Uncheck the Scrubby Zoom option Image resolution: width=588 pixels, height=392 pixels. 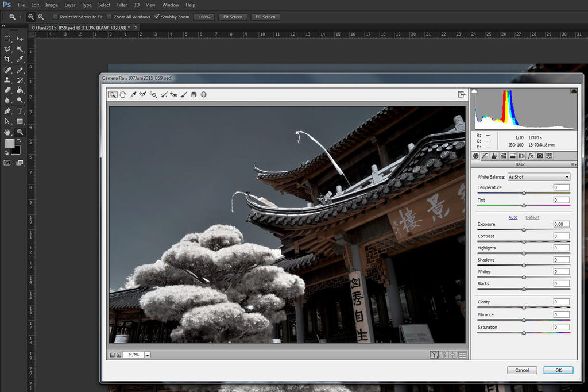[x=157, y=17]
